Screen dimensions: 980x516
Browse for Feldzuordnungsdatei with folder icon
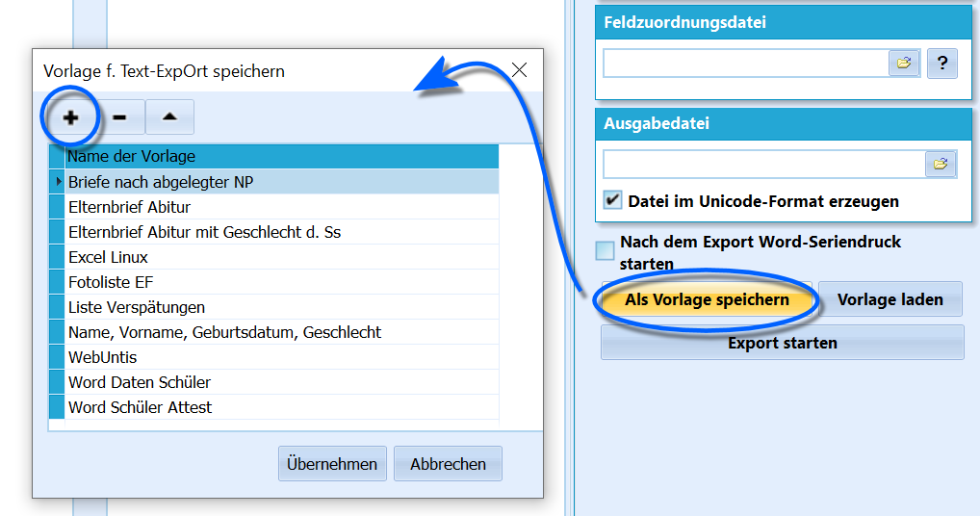pos(904,64)
